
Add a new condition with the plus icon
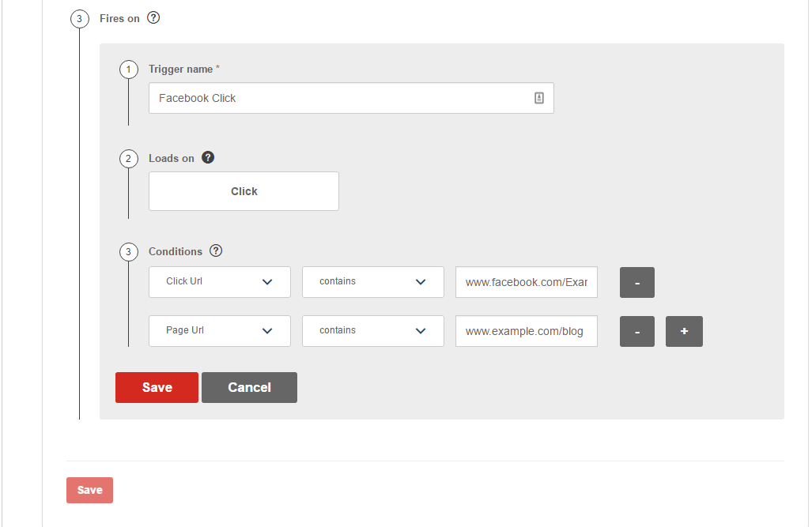683,331
